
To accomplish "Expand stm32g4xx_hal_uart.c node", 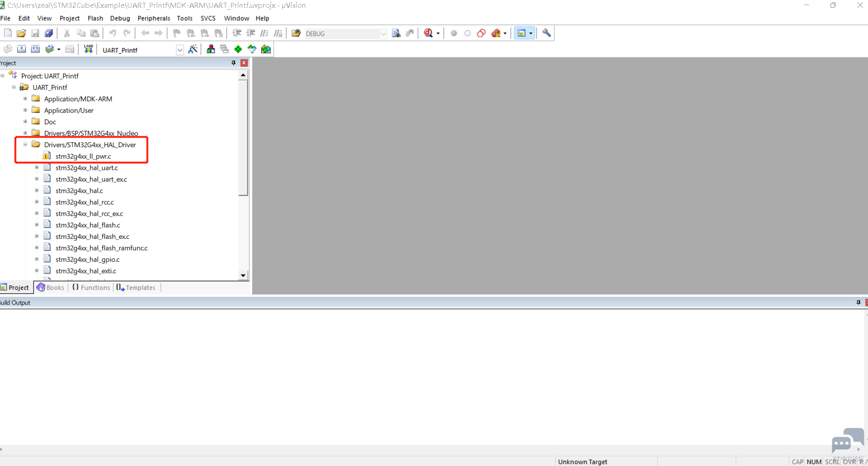I will point(37,167).
